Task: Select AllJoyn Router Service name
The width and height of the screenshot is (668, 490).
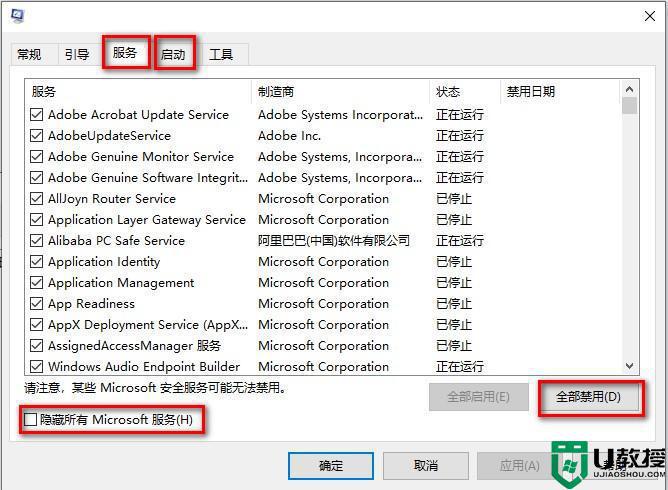Action: [112, 199]
